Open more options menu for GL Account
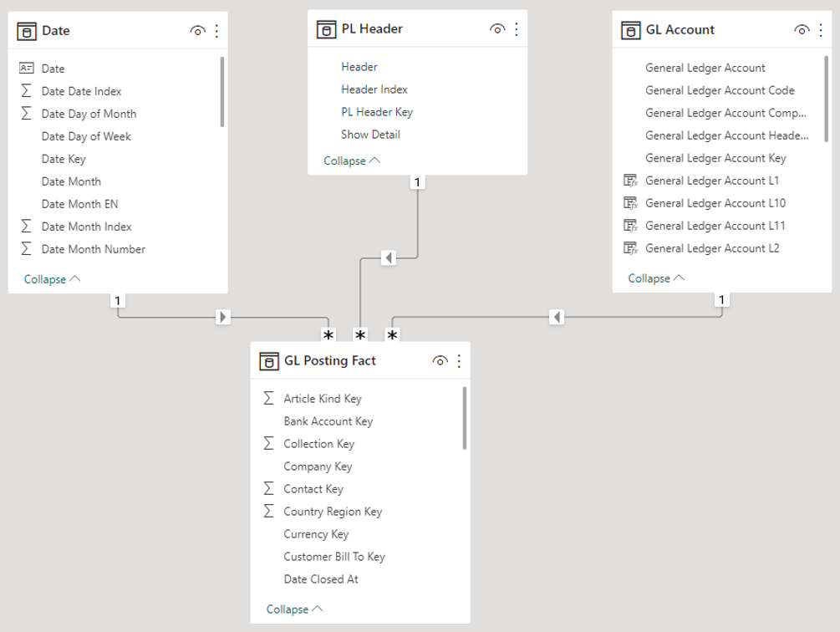Screen dimensions: 840x632 coord(821,30)
